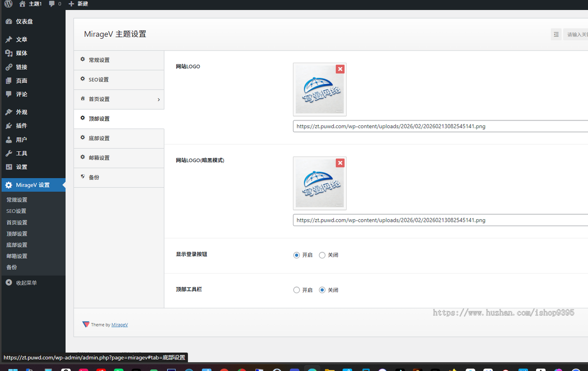Image resolution: width=588 pixels, height=371 pixels.
Task: Open the 备份 tab in the theme panel
Action: coord(119,178)
